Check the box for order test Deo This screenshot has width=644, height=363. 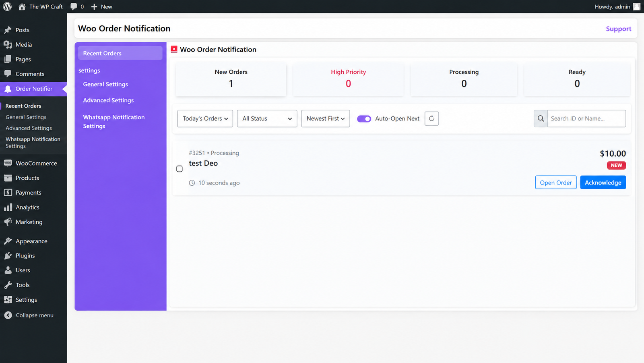point(180,169)
